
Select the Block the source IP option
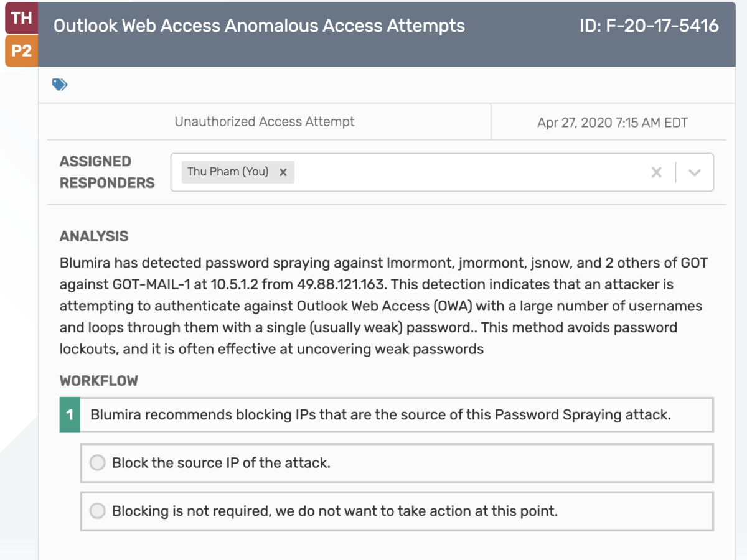[x=98, y=462]
